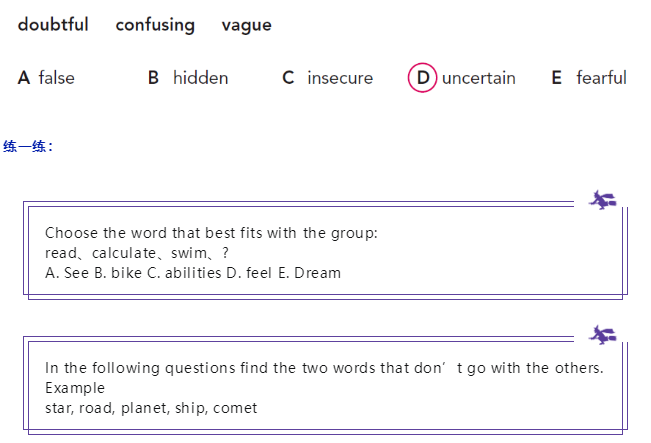Click the 'star, road, planet, ship, comet' line
Screen dimensions: 651x443
pyautogui.click(x=151, y=408)
